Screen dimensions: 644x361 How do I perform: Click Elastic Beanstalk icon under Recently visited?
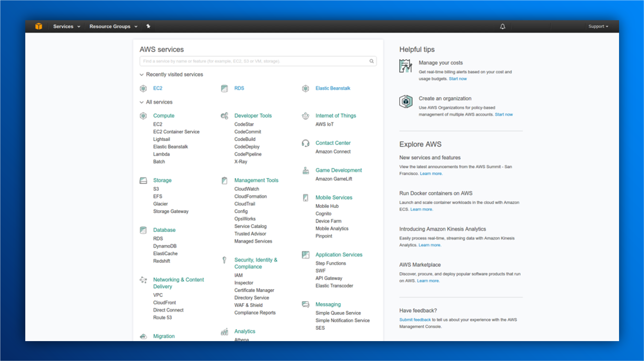pos(305,88)
